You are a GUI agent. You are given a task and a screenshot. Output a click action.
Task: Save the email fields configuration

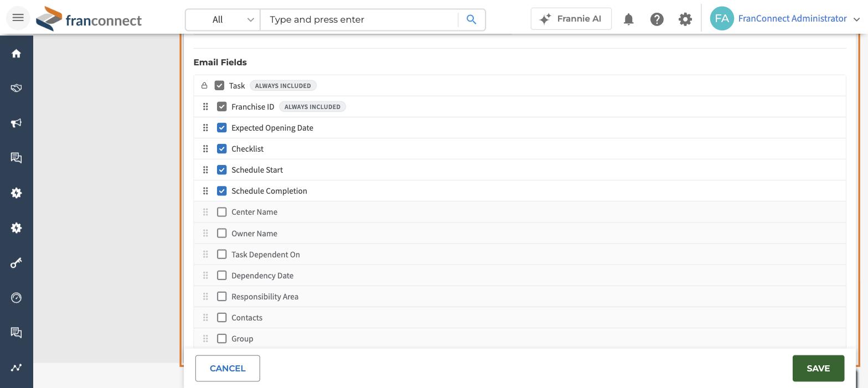click(x=818, y=368)
